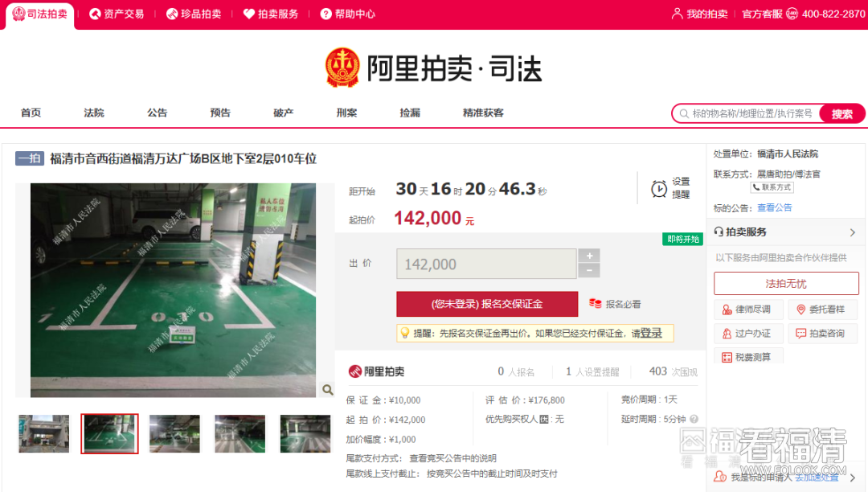Viewport: 868px width, 492px height.
Task: Click 法拍无忧 button
Action: (x=786, y=283)
